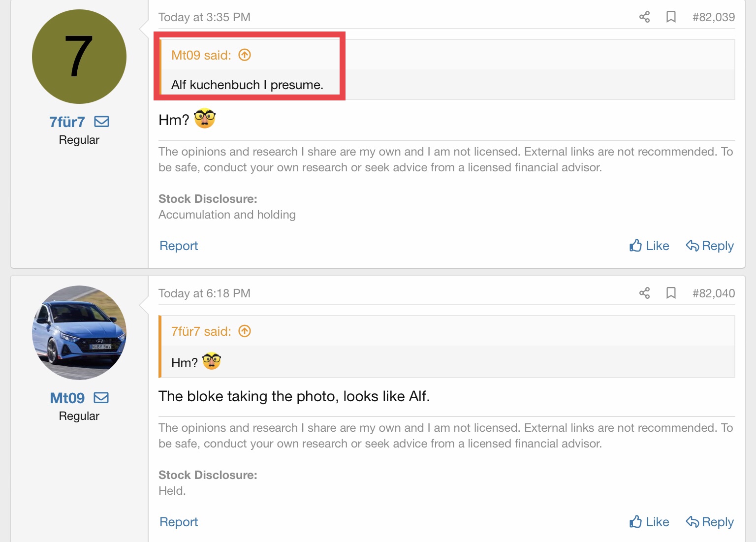
Task: Jump to Mt09's quoted post arrow
Action: click(x=245, y=55)
